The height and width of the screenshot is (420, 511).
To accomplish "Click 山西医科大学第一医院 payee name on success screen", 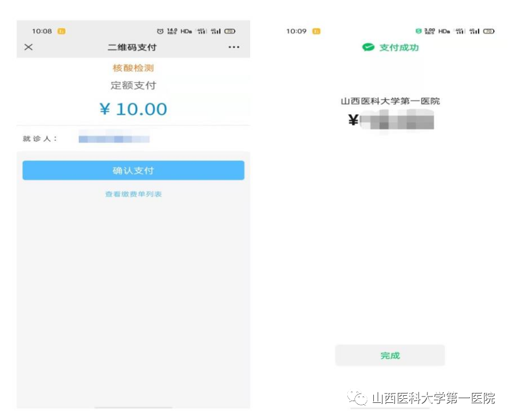I will pyautogui.click(x=390, y=101).
